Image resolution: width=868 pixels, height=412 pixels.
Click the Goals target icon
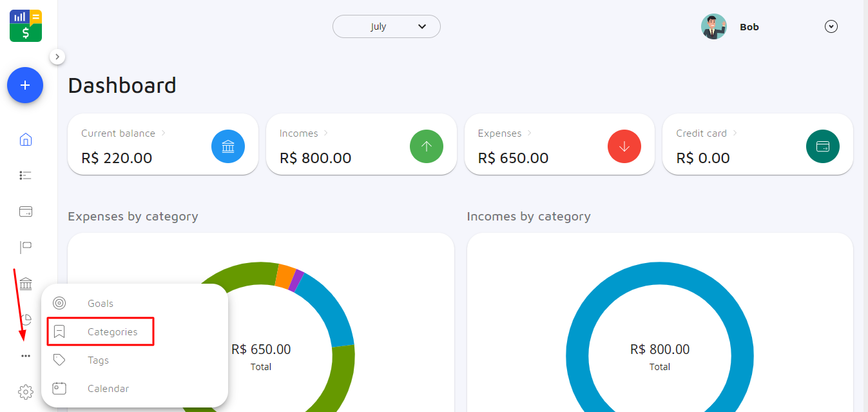59,303
